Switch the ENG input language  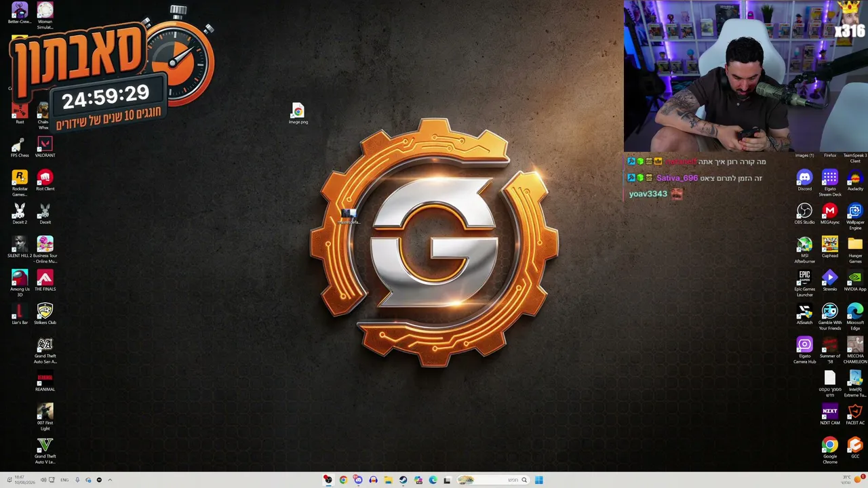point(64,480)
